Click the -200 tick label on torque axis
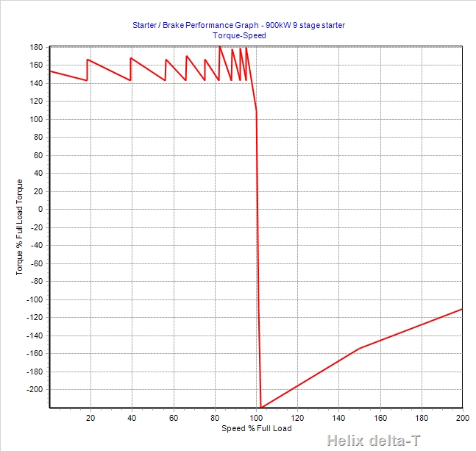Viewport: 476px width, 451px height. (x=35, y=389)
